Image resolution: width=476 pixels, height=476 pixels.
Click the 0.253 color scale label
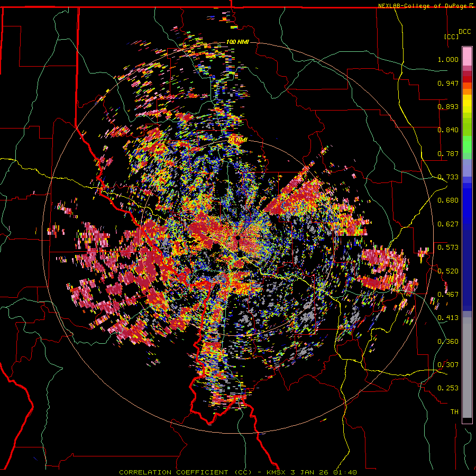pos(448,388)
